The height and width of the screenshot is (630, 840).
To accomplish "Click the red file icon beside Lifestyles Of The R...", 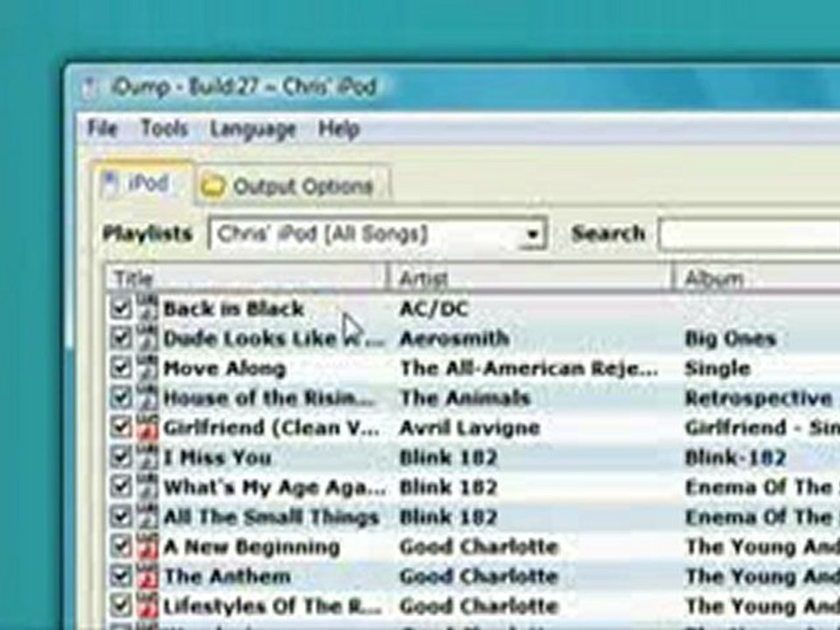I will coord(147,605).
